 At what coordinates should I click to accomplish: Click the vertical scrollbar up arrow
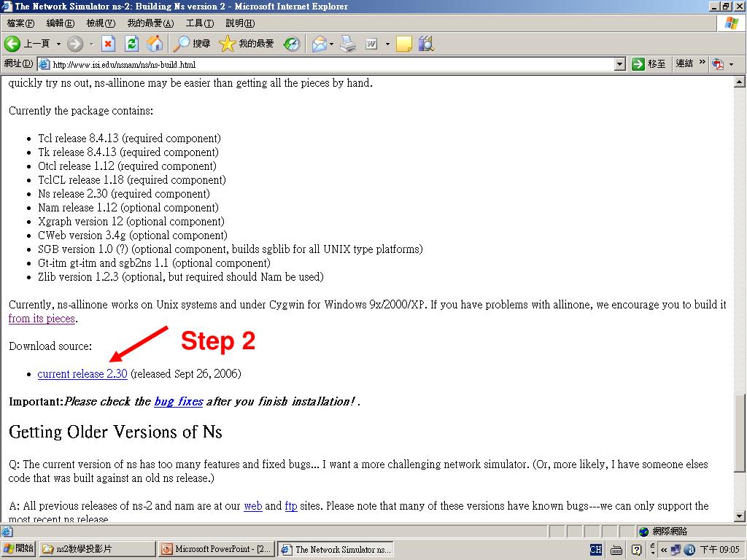740,82
